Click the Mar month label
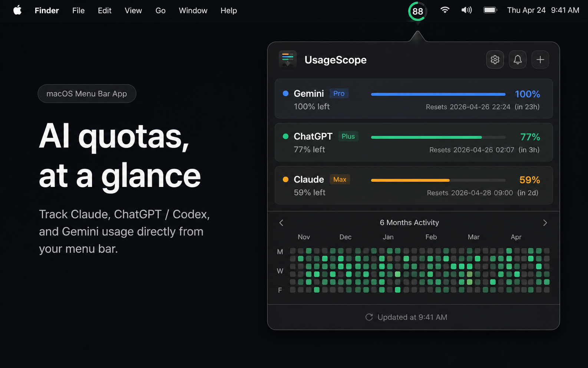Screen dimensions: 588x368 click(473, 237)
